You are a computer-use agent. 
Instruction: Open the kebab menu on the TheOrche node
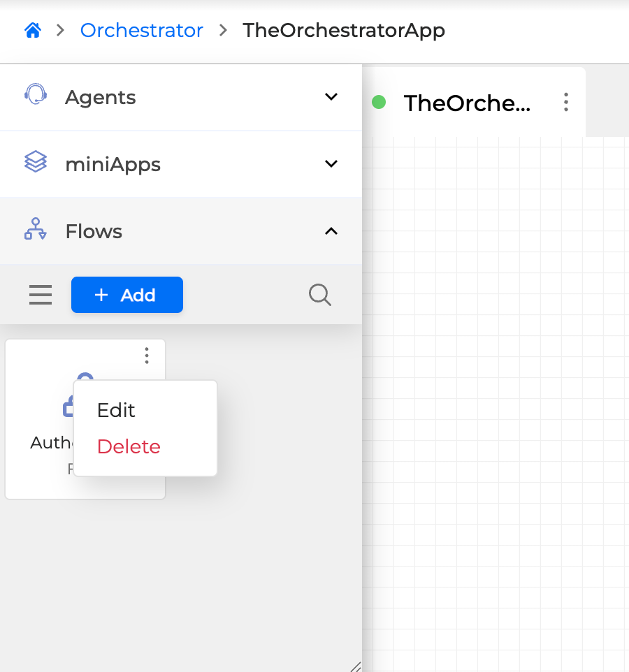pos(565,102)
